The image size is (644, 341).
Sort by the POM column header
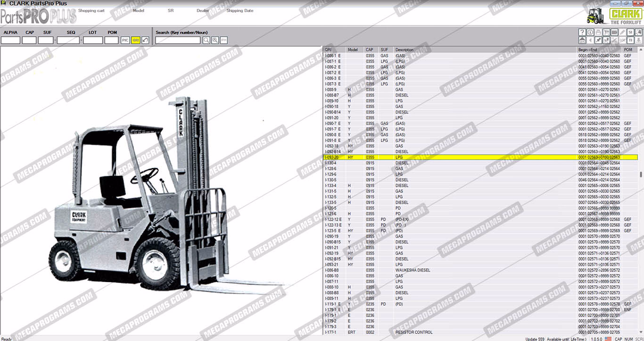click(x=630, y=50)
